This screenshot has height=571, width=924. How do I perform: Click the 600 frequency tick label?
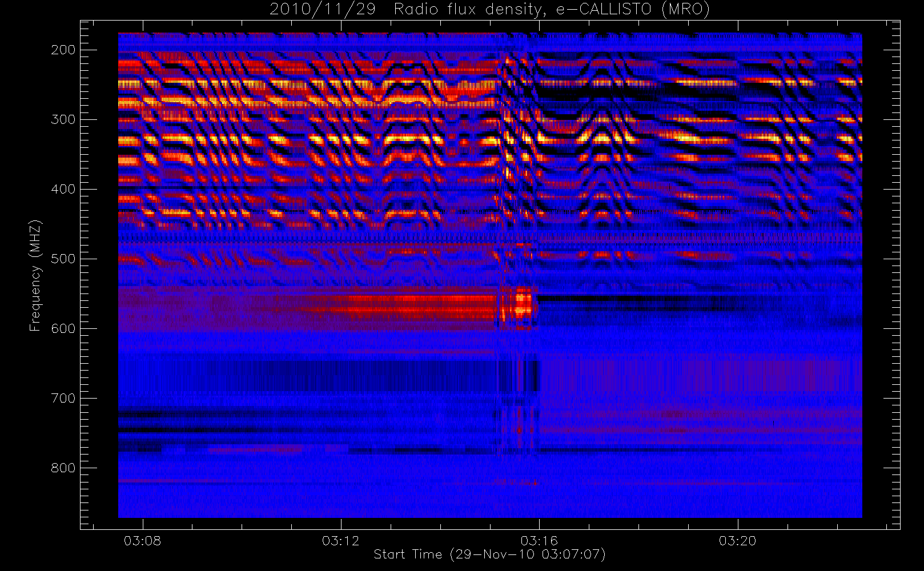point(63,328)
